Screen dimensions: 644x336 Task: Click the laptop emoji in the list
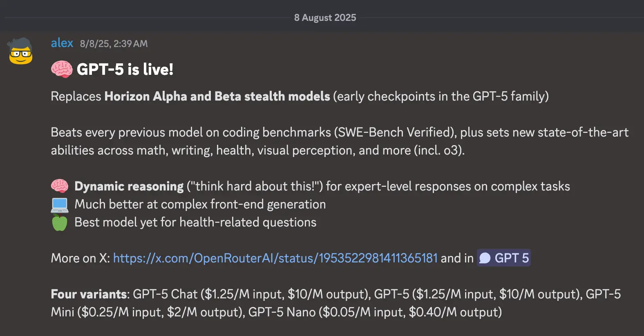(x=60, y=205)
